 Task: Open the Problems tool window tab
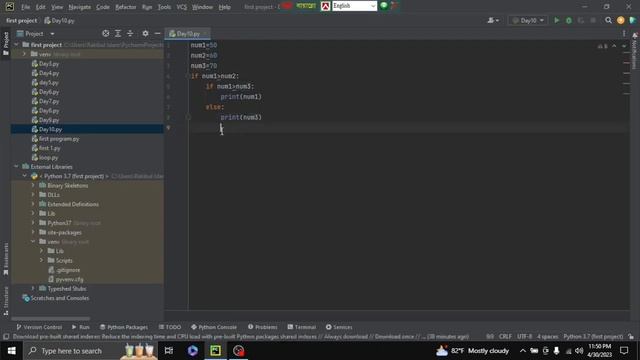click(x=262, y=327)
